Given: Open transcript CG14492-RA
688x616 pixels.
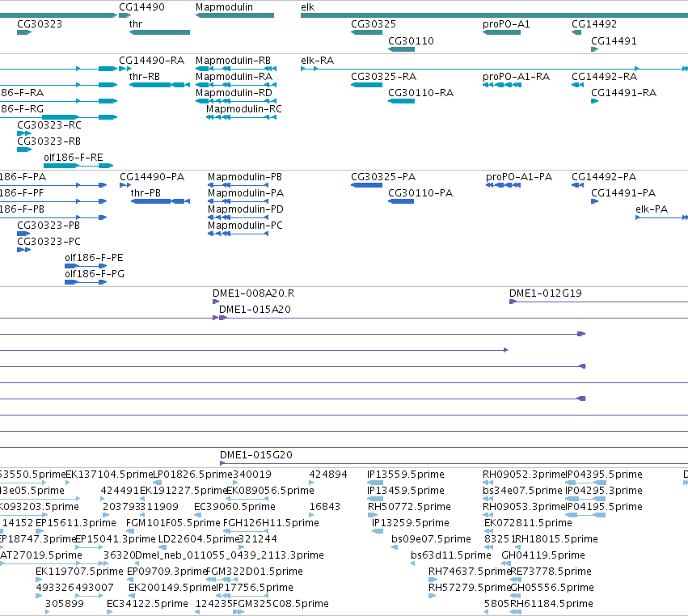Looking at the screenshot, I should click(604, 77).
